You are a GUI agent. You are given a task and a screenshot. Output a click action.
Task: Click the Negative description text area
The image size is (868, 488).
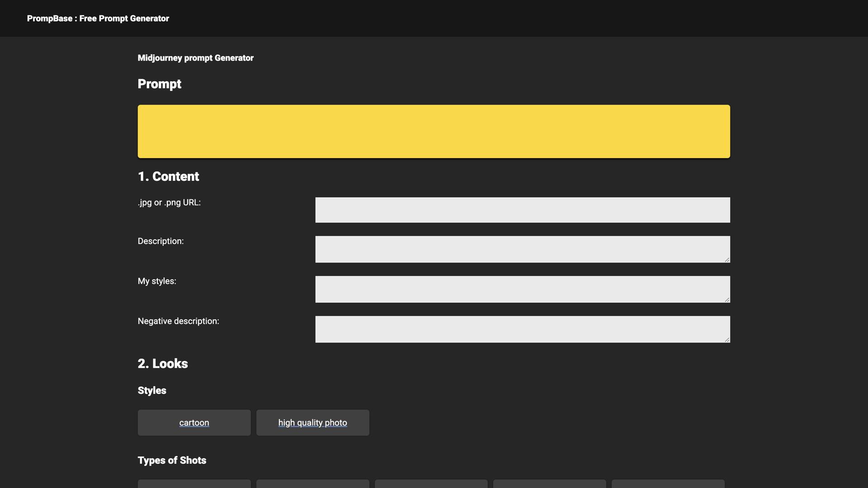coord(522,329)
